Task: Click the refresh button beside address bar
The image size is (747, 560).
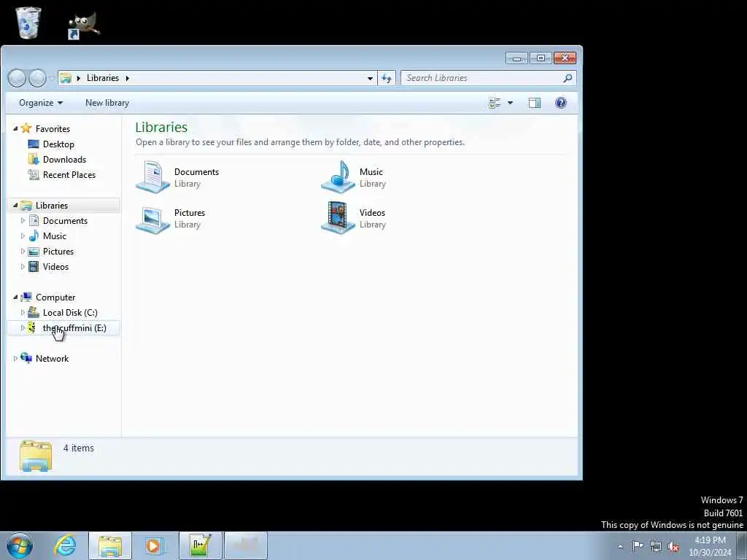Action: tap(387, 78)
